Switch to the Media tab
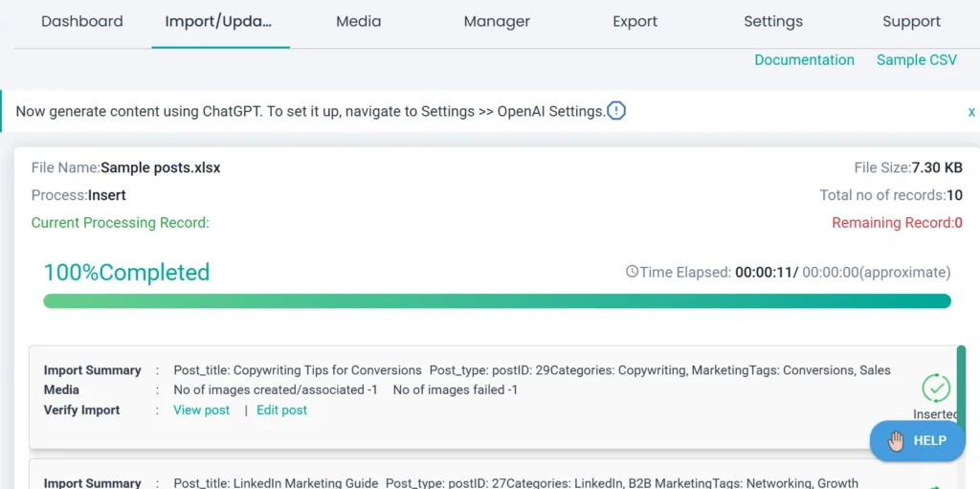 coord(359,21)
